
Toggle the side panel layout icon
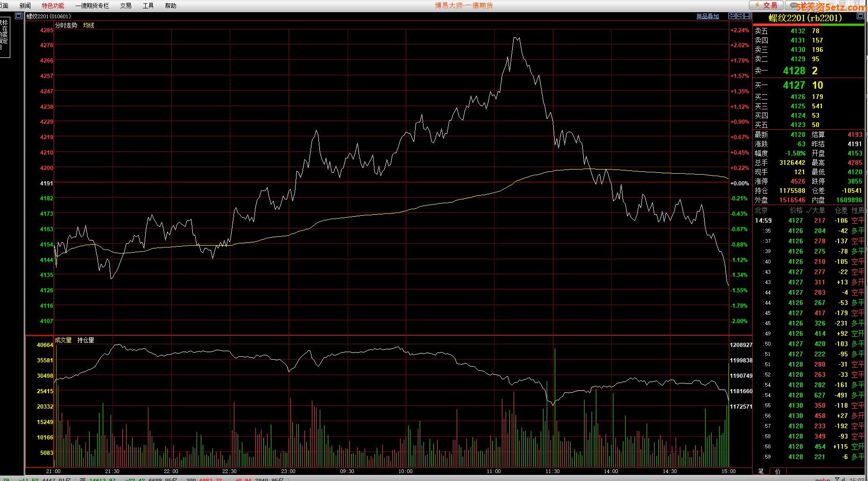coord(747,16)
